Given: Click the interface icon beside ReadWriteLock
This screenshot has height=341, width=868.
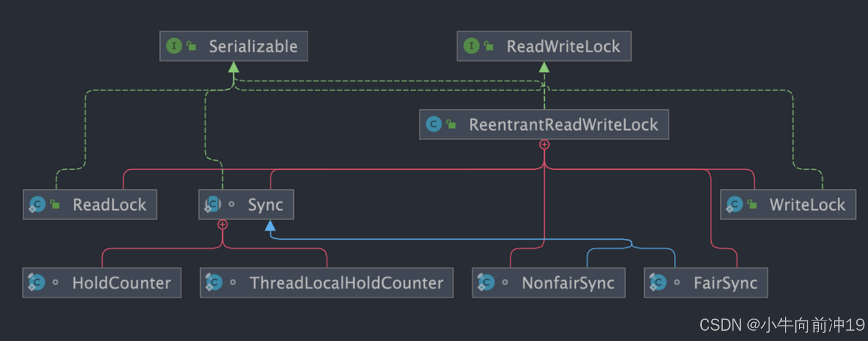Looking at the screenshot, I should 472,46.
